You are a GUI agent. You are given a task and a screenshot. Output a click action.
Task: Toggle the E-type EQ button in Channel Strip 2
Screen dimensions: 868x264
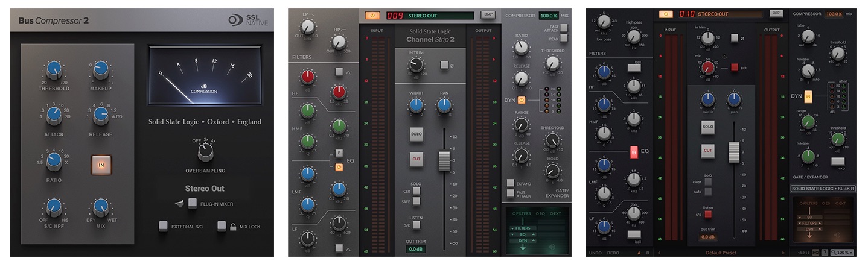pos(339,153)
